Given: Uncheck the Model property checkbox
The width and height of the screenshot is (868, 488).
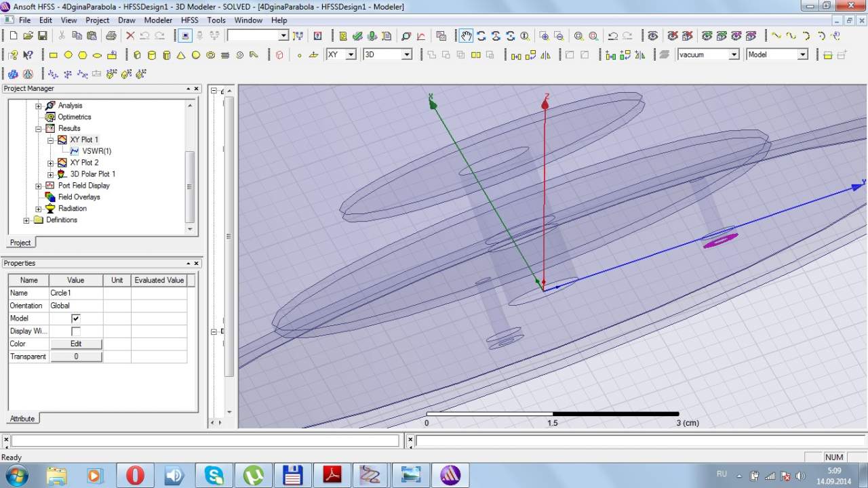Looking at the screenshot, I should [76, 319].
